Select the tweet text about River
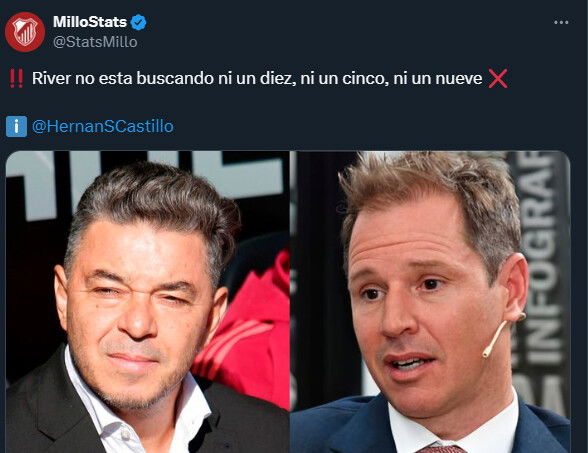The width and height of the screenshot is (588, 453). [257, 78]
